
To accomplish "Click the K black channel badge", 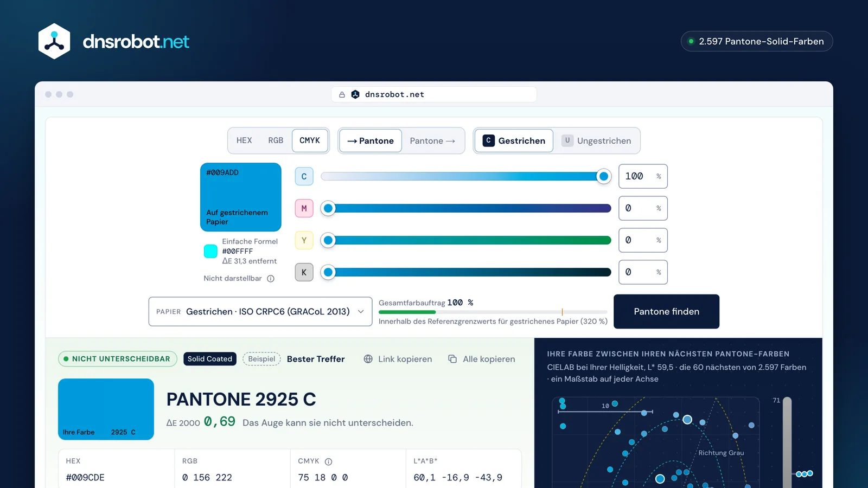I will tap(304, 272).
